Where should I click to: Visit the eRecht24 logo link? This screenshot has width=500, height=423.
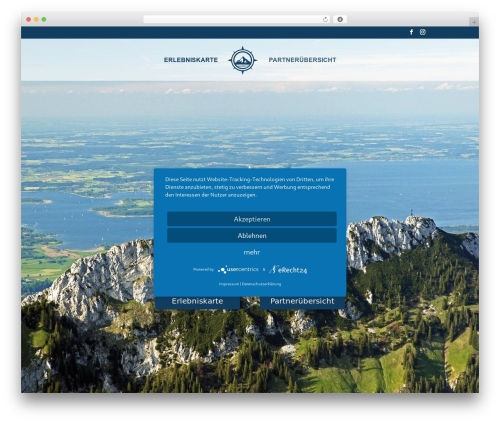click(x=288, y=269)
